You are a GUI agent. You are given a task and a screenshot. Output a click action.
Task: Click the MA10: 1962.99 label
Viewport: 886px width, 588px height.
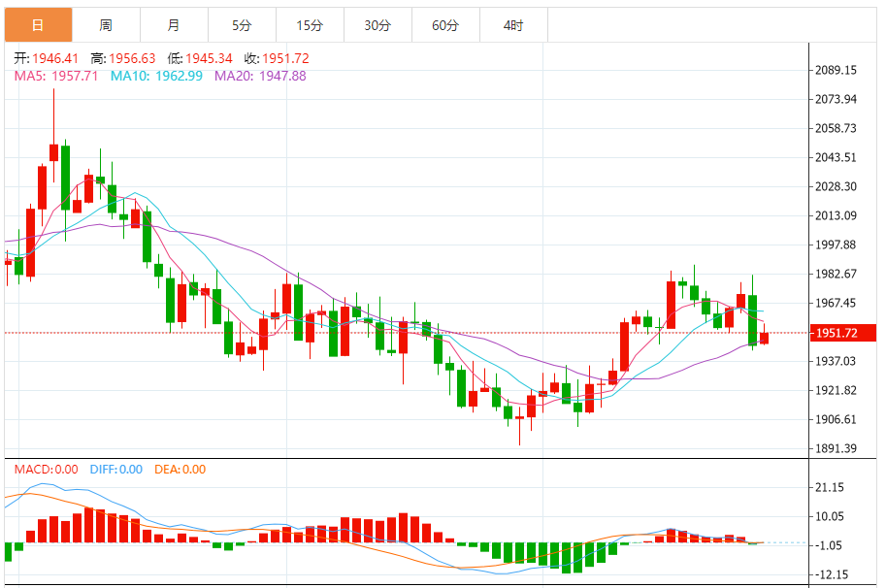[156, 76]
